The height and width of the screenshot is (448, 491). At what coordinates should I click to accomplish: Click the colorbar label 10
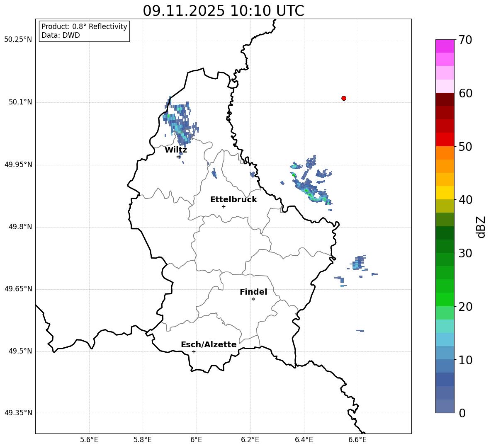(x=465, y=360)
